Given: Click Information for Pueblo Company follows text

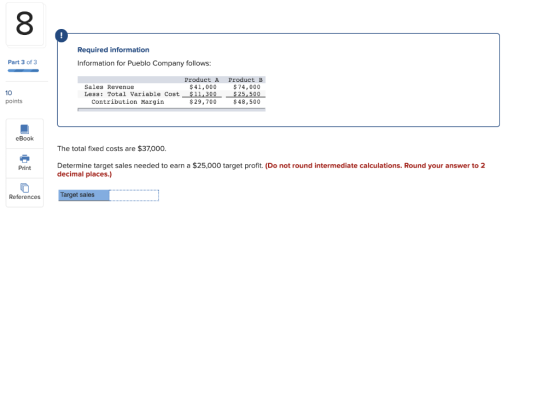Looking at the screenshot, I should (x=144, y=63).
